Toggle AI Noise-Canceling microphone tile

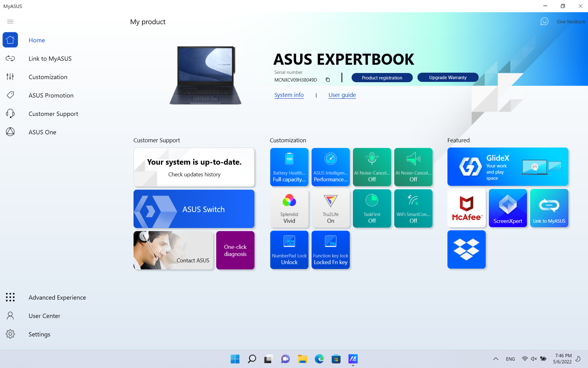[x=372, y=167]
